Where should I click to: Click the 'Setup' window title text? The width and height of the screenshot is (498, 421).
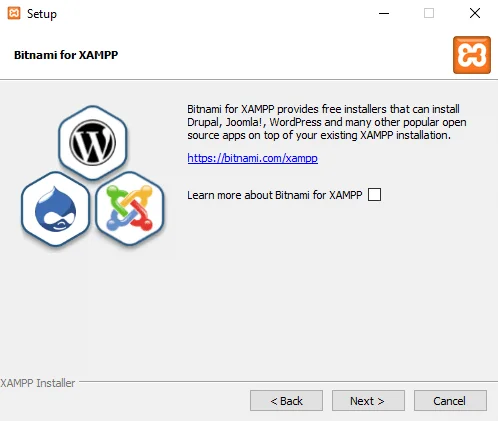click(x=42, y=14)
